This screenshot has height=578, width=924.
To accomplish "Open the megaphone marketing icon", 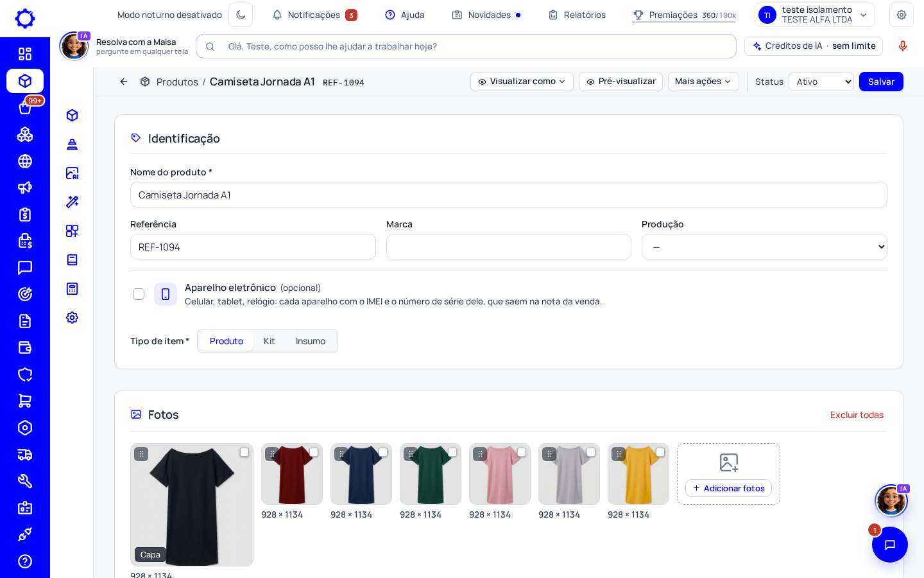I will (25, 188).
